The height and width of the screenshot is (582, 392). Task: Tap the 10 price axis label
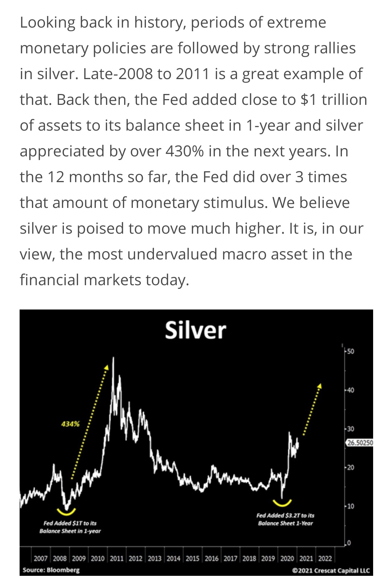pos(350,506)
